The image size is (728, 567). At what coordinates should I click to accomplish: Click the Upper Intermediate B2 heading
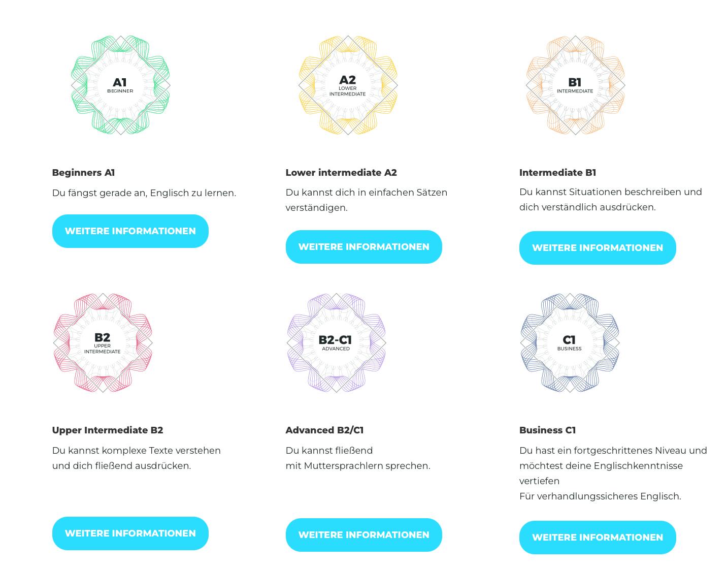tap(108, 430)
